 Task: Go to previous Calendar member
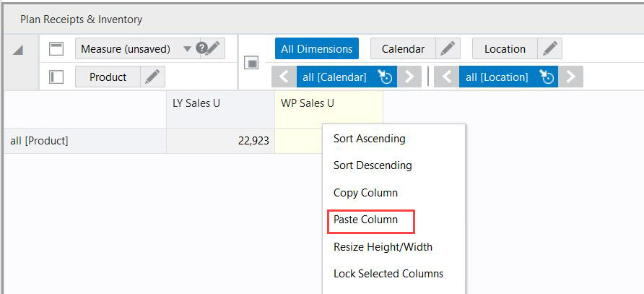tap(284, 77)
